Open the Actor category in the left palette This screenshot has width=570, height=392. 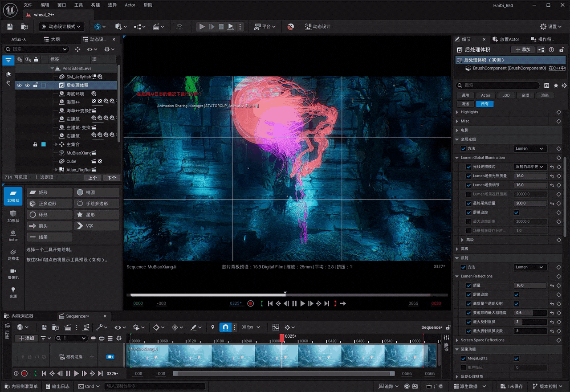(x=13, y=236)
